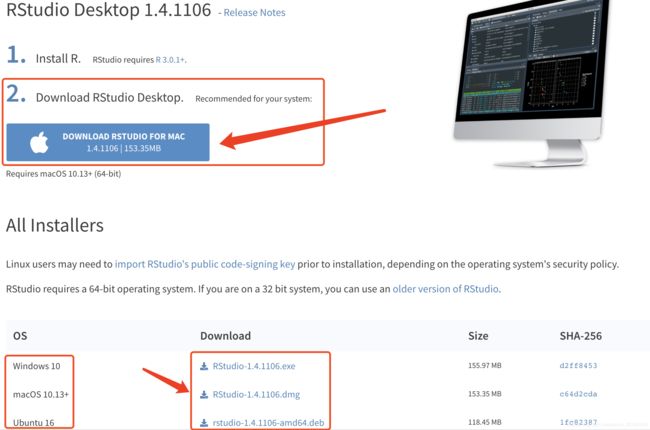Click the Apple logo on download button

39,142
